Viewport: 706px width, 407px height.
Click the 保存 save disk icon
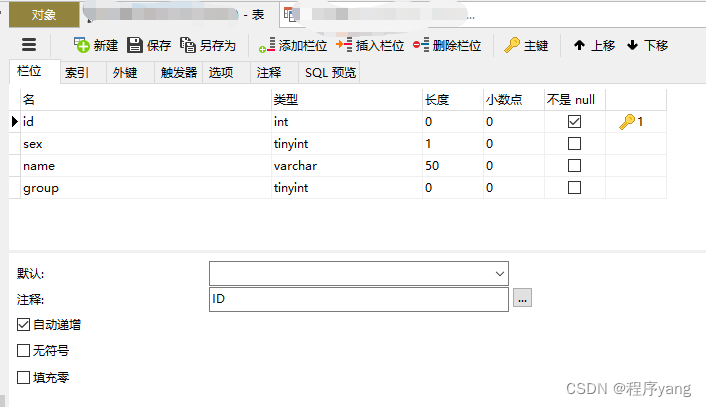[x=135, y=45]
